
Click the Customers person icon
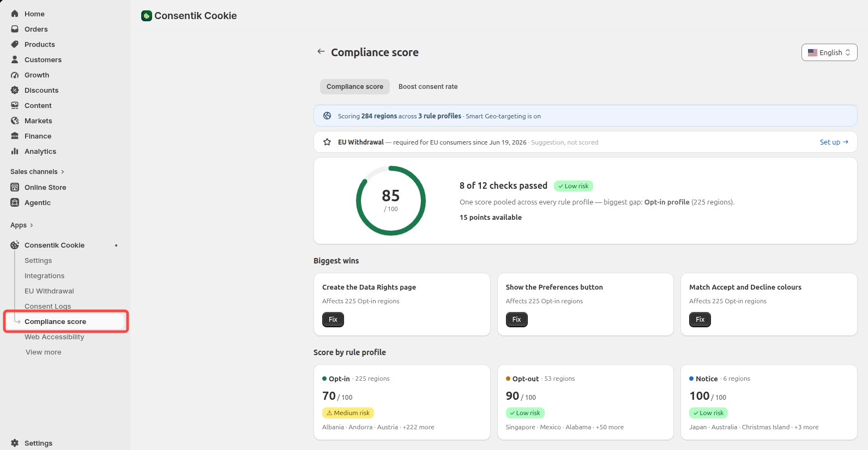click(15, 59)
